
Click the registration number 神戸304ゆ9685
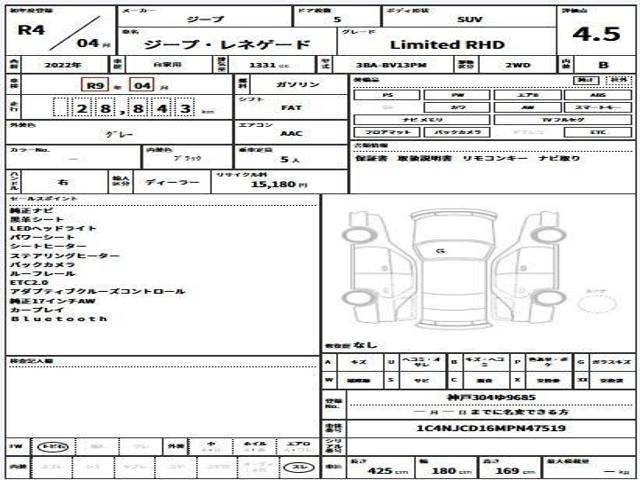pyautogui.click(x=491, y=397)
